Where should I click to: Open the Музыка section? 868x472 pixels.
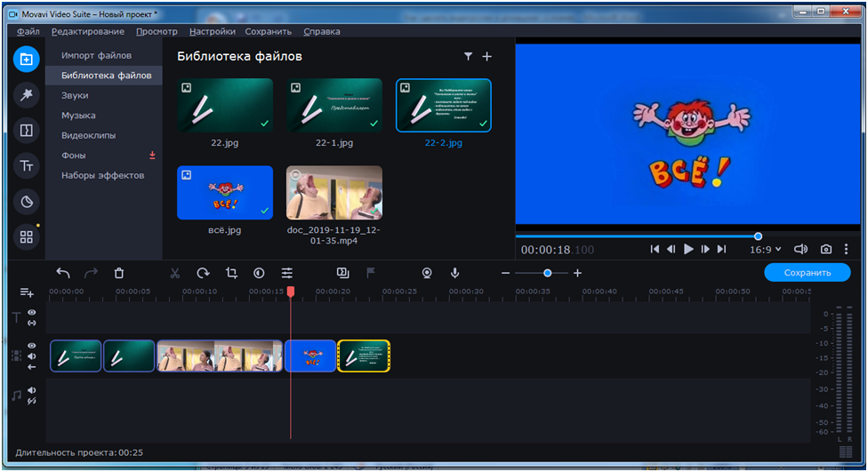coord(78,115)
